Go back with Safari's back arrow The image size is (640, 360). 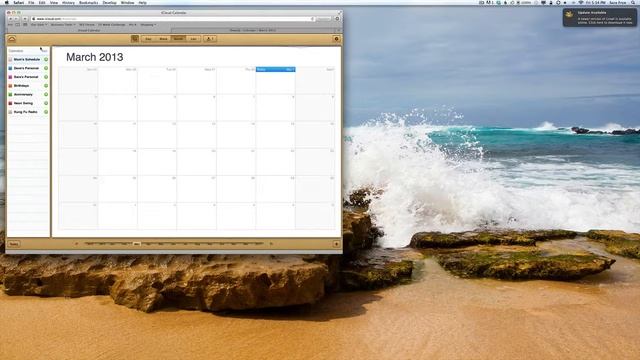click(11, 19)
